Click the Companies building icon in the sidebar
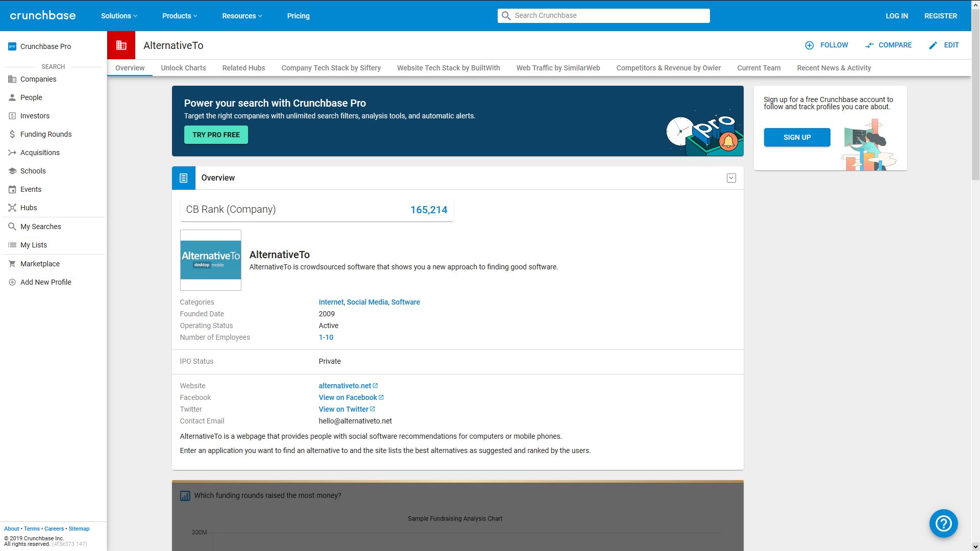The height and width of the screenshot is (551, 980). 12,79
